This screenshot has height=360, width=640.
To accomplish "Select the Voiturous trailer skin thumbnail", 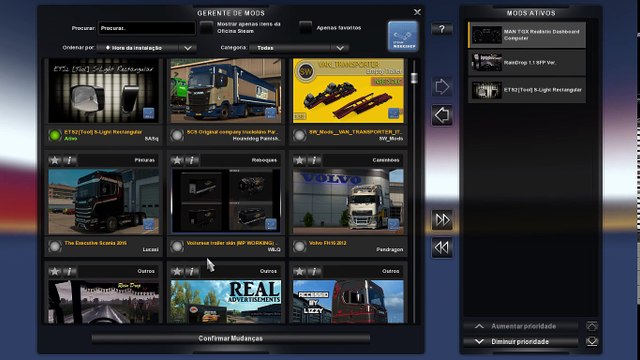I will point(226,202).
